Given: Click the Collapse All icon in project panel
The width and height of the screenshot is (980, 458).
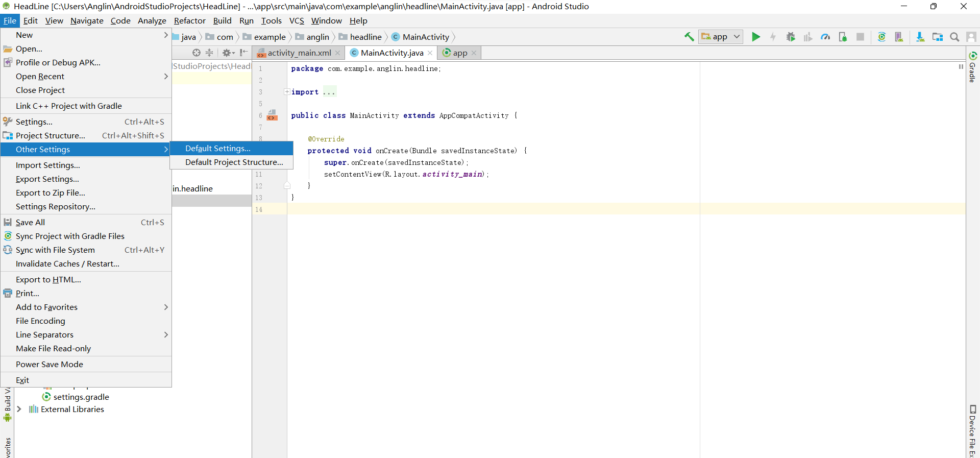Looking at the screenshot, I should pos(209,53).
